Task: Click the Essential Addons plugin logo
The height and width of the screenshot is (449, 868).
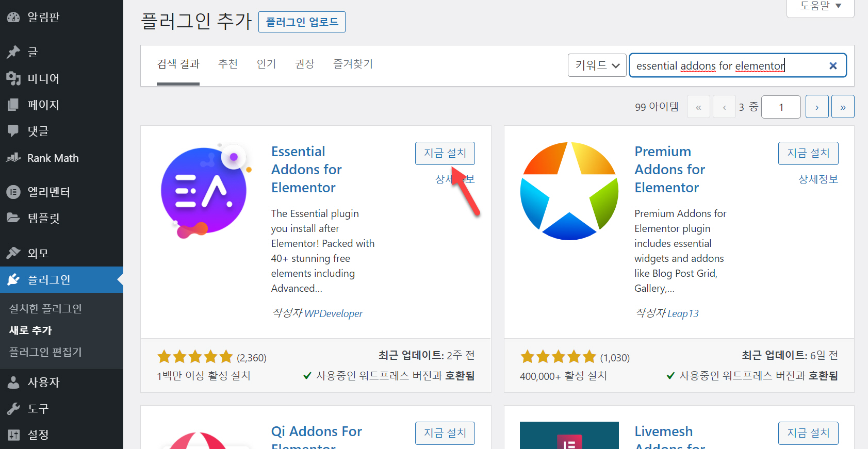Action: (x=206, y=191)
